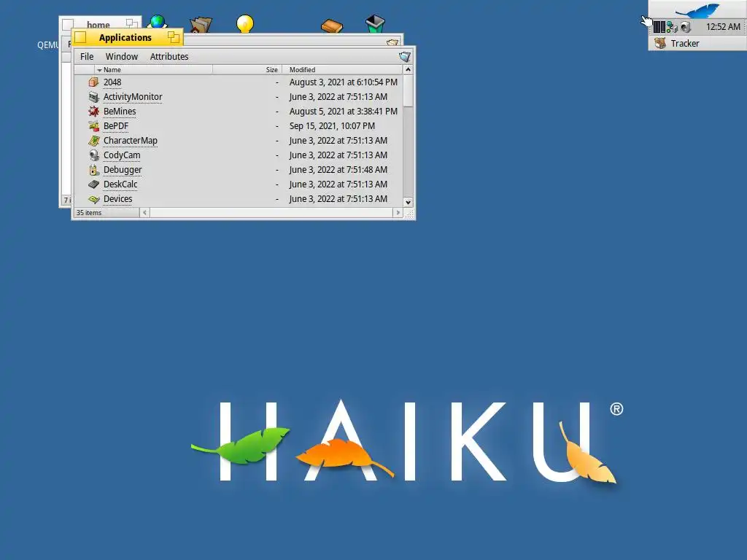Click the date 'August 3, 2021 at 6:10:54 PM'
Viewport: 747px width, 560px height.
pyautogui.click(x=343, y=82)
